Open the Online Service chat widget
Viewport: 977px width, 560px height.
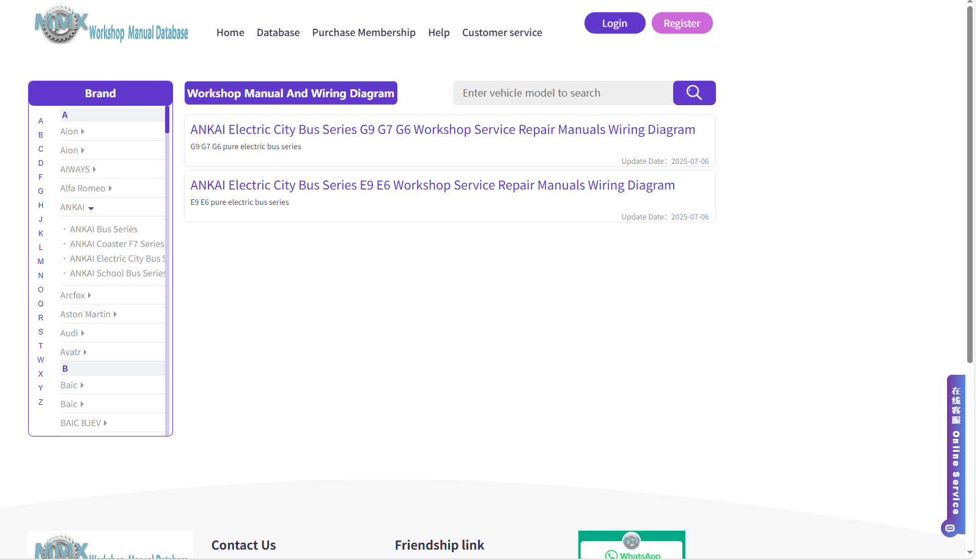[x=956, y=455]
